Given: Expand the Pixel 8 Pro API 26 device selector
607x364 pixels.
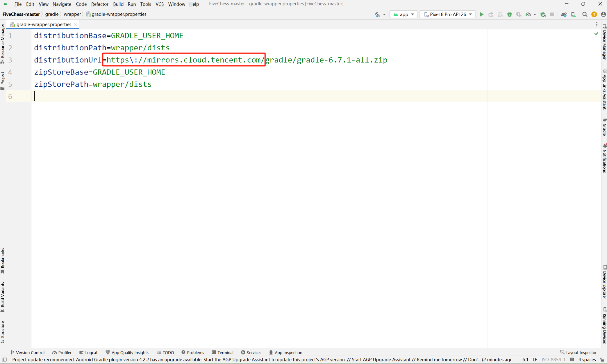Looking at the screenshot, I should point(447,14).
